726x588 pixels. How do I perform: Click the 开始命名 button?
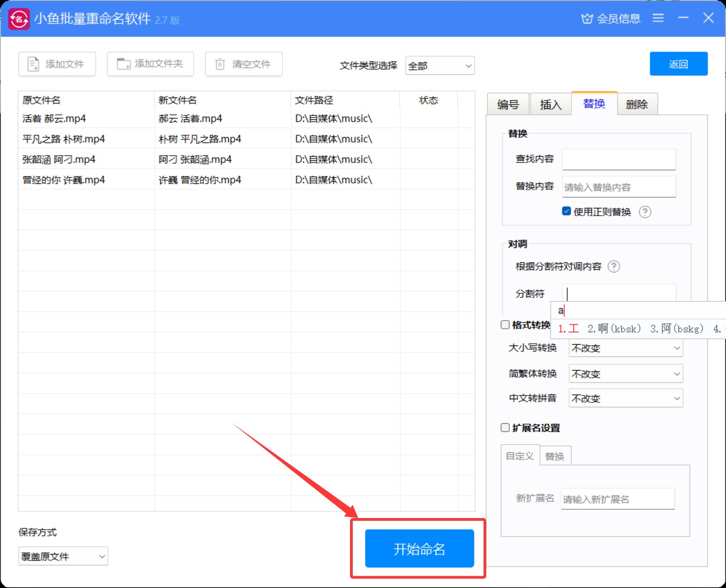(419, 548)
